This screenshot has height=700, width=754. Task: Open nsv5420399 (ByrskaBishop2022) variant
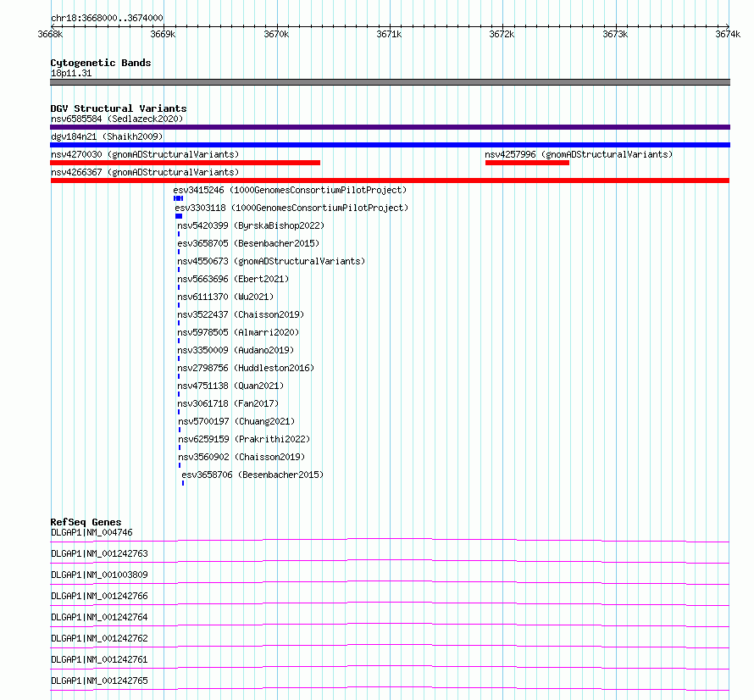(x=251, y=225)
